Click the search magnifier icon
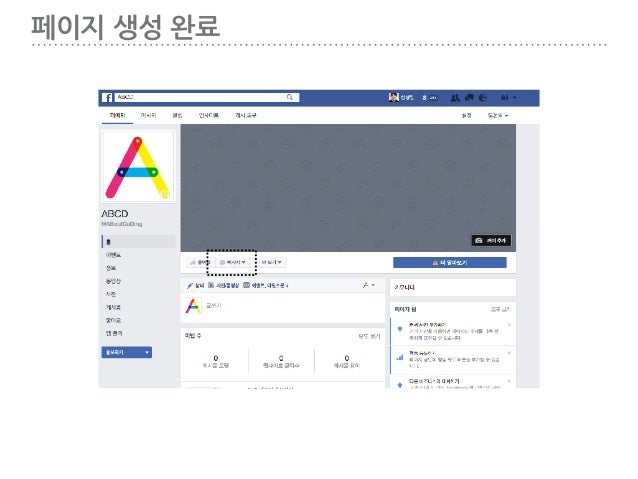 pyautogui.click(x=290, y=97)
